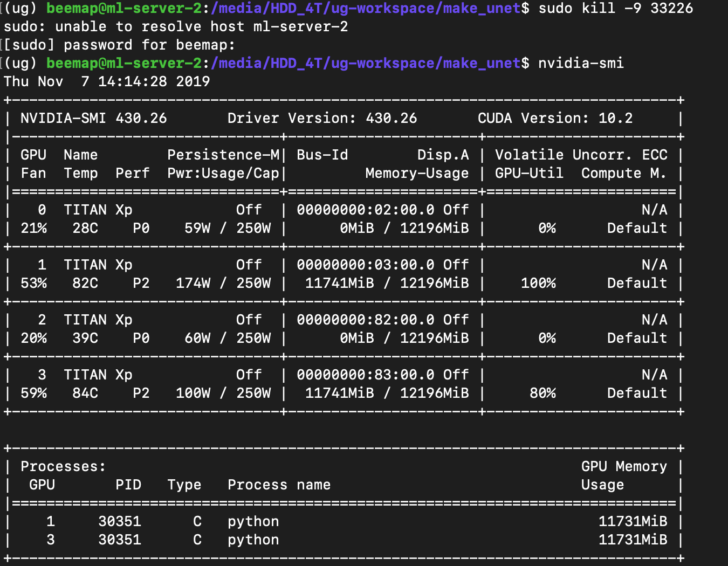Click the 'Bus-Id' column header
This screenshot has width=728, height=566.
(322, 155)
